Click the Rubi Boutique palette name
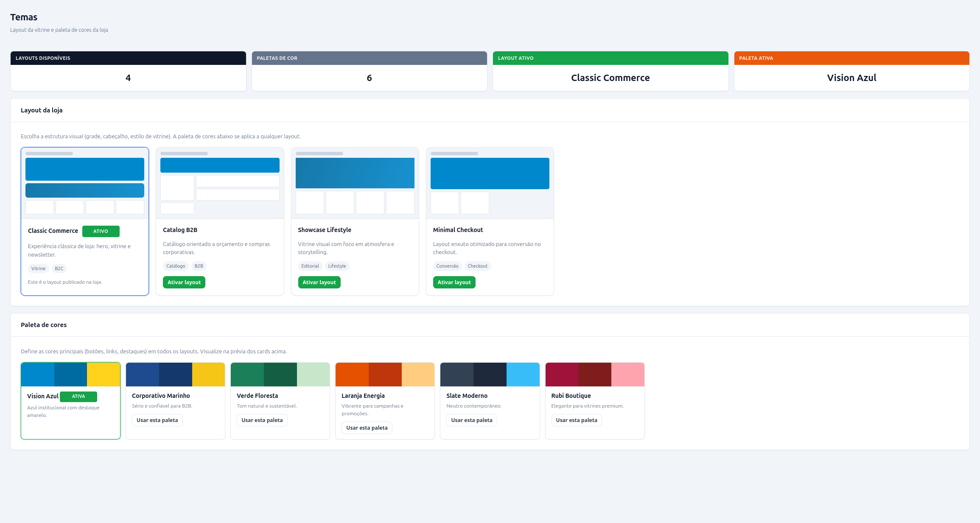Viewport: 980px width, 523px height. pyautogui.click(x=571, y=396)
